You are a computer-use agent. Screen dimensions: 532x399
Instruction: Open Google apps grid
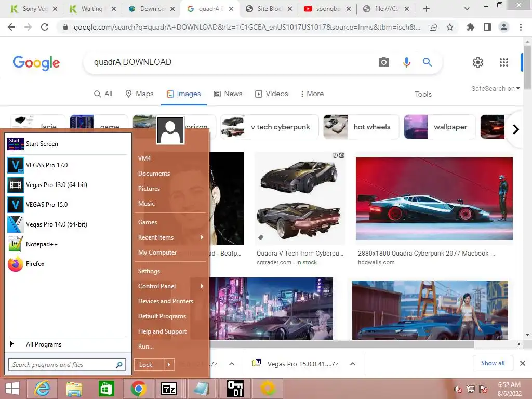[x=504, y=62]
